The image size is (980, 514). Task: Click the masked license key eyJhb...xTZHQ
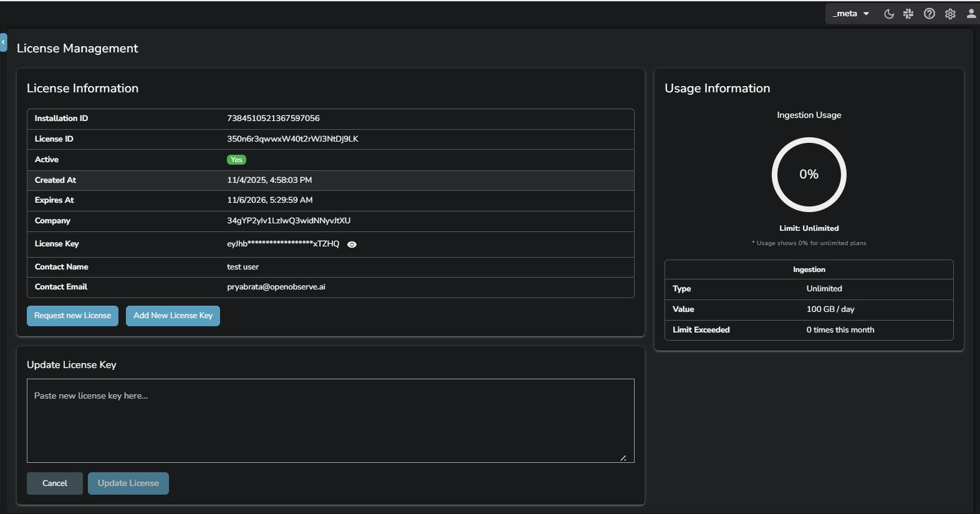283,244
